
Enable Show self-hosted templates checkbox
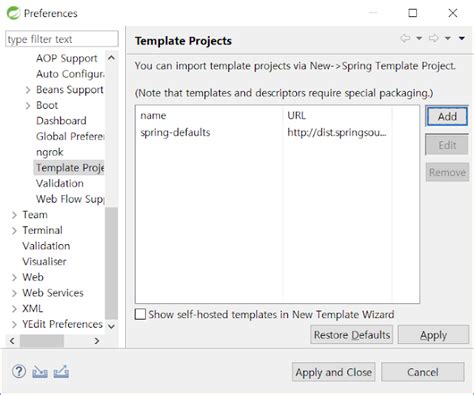[140, 314]
